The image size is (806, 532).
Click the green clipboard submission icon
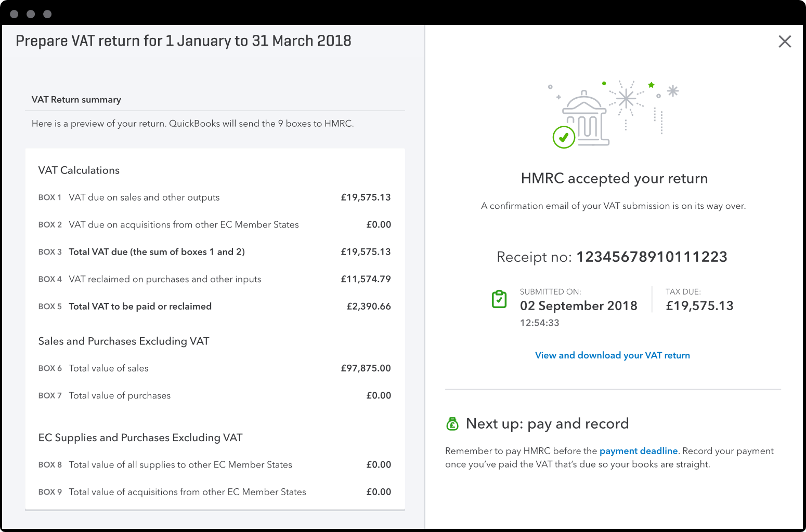pyautogui.click(x=499, y=299)
